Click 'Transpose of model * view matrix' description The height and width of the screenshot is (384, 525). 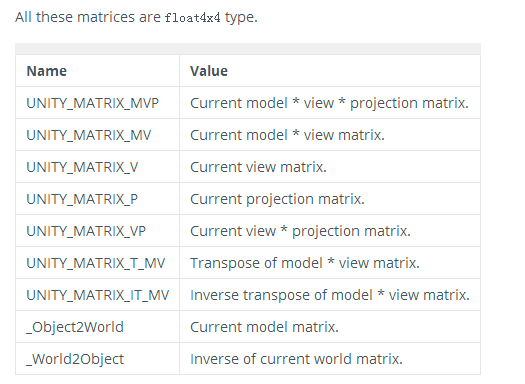pyautogui.click(x=305, y=263)
